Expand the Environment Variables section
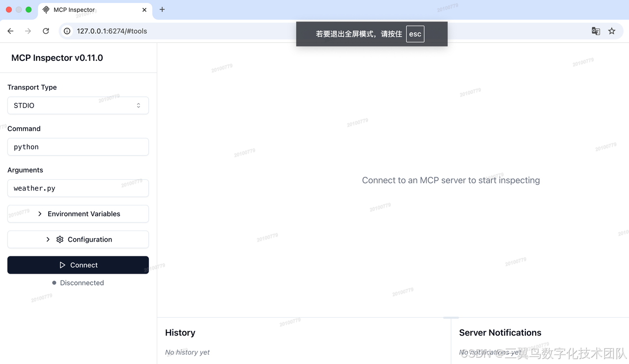Viewport: 629px width, 364px height. point(78,214)
